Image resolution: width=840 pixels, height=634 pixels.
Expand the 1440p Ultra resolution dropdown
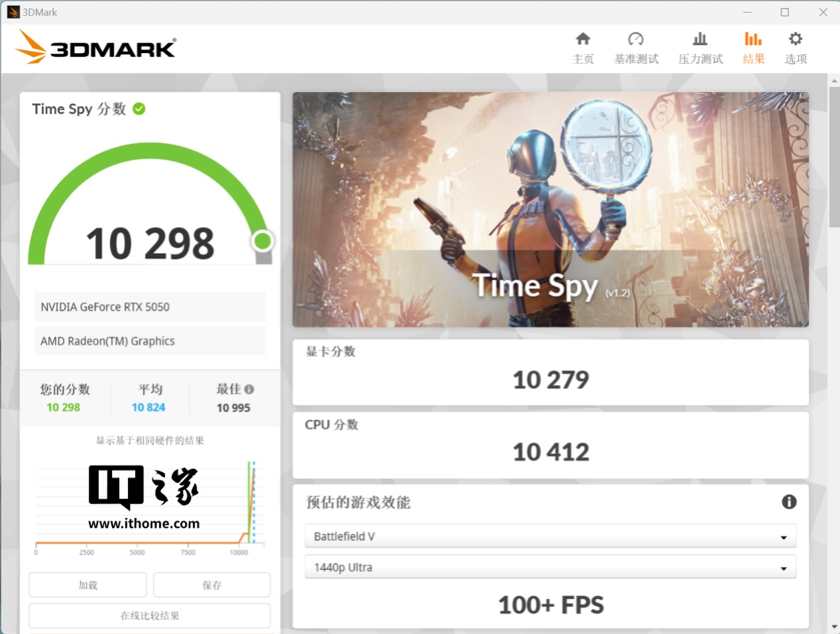551,568
